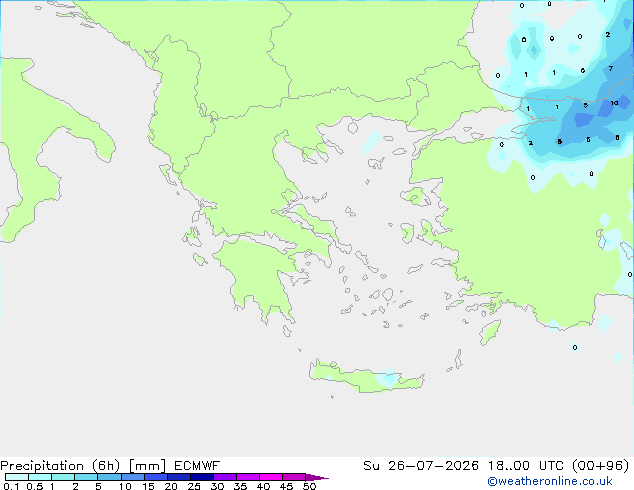Viewport: 634px width, 490px height.
Task: Click the "40" legend scale label
Action: 263,486
